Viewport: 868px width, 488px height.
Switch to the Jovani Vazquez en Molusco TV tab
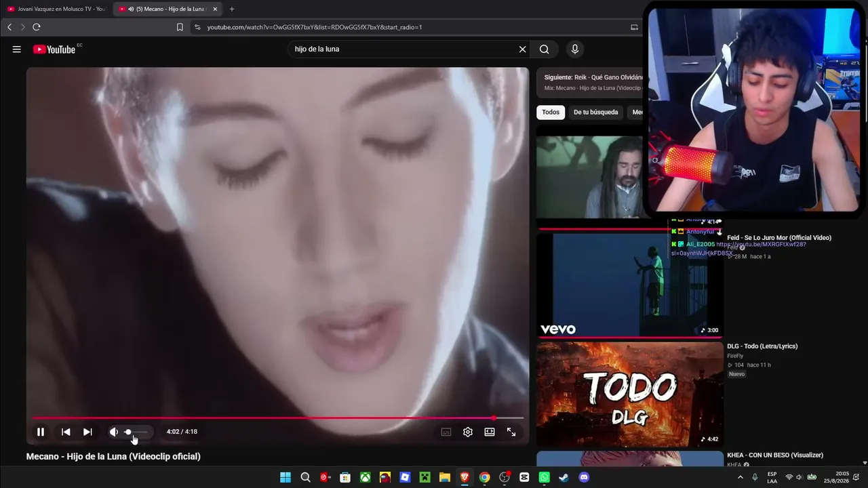(x=56, y=9)
